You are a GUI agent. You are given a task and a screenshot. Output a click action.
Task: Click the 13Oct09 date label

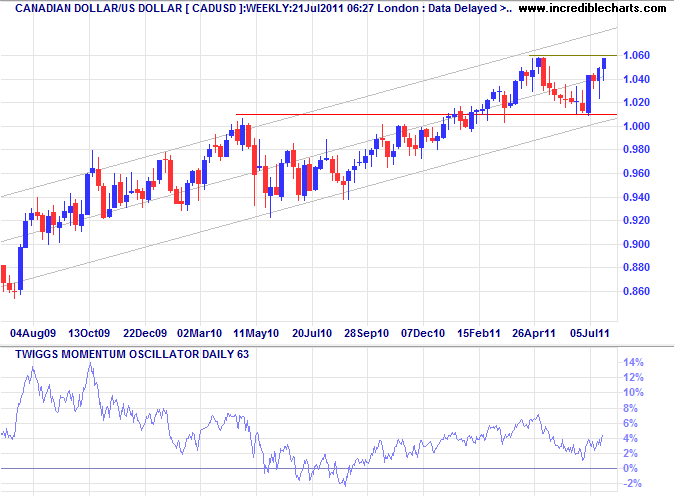89,333
